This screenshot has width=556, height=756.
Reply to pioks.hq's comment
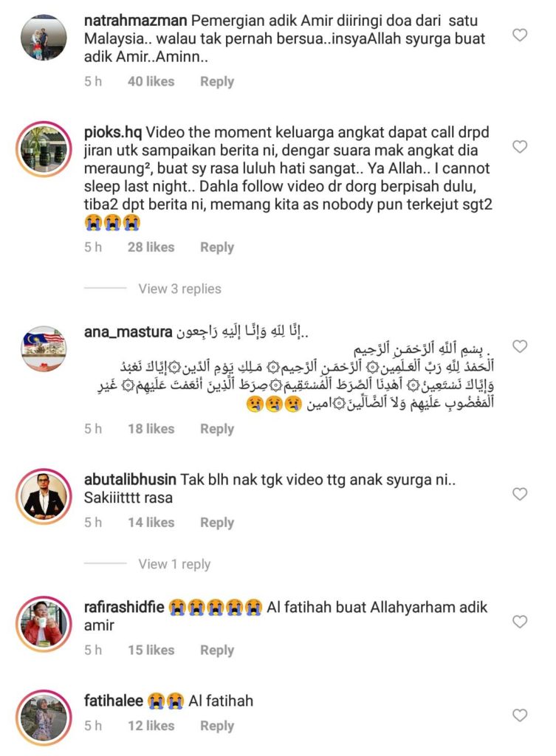tap(217, 247)
